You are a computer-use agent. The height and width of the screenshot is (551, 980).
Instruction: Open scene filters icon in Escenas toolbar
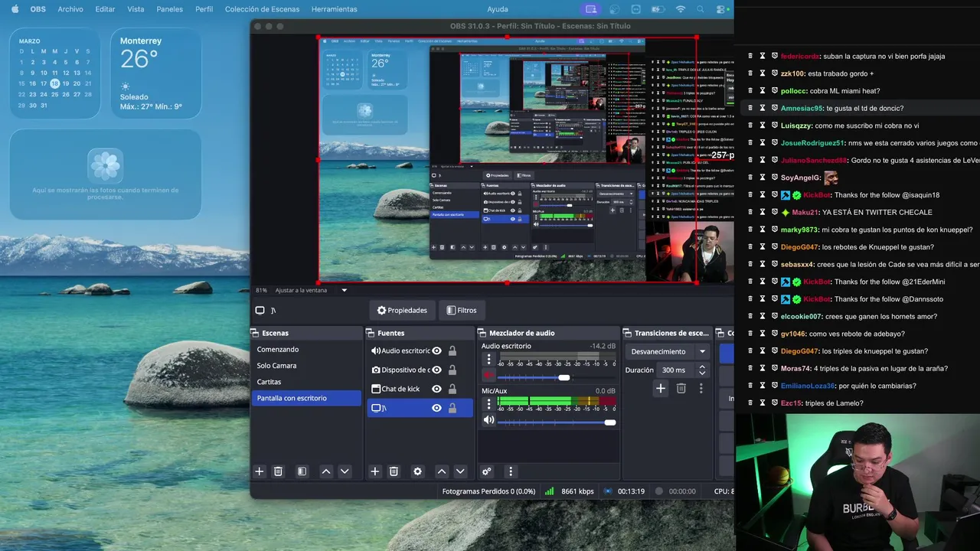302,471
